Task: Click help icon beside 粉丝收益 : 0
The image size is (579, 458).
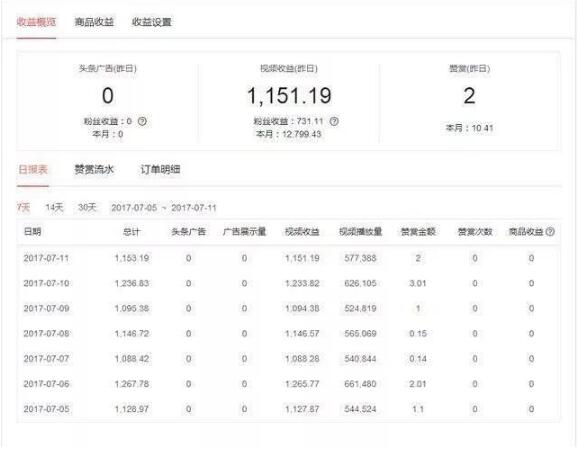Action: click(x=142, y=121)
